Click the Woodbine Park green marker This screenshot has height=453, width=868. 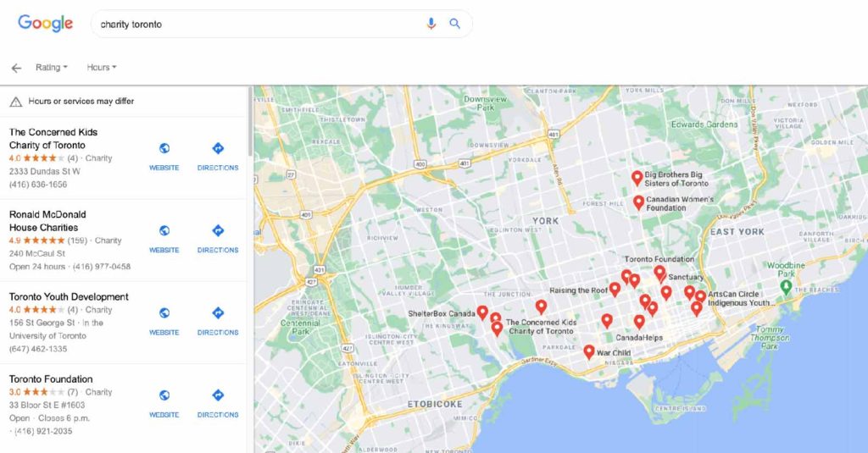pyautogui.click(x=786, y=288)
